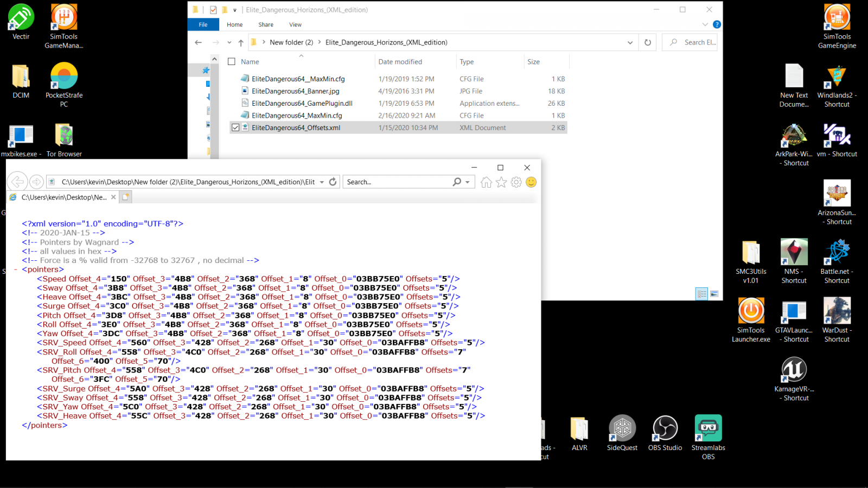Close the Internet Explorer tab
This screenshot has width=868, height=488.
point(113,197)
